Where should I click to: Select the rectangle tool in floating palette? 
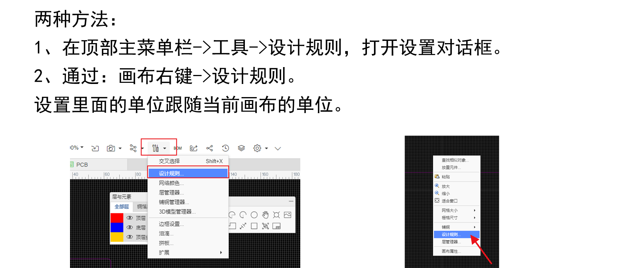tap(254, 226)
